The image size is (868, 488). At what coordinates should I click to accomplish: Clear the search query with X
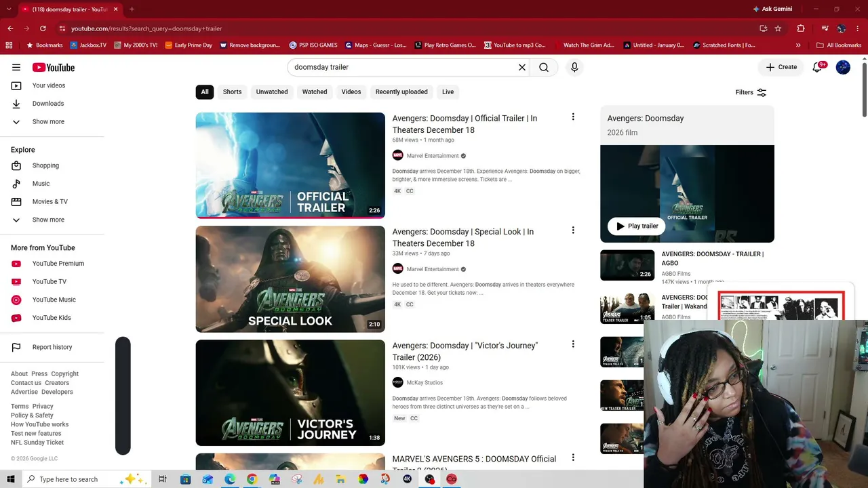522,67
